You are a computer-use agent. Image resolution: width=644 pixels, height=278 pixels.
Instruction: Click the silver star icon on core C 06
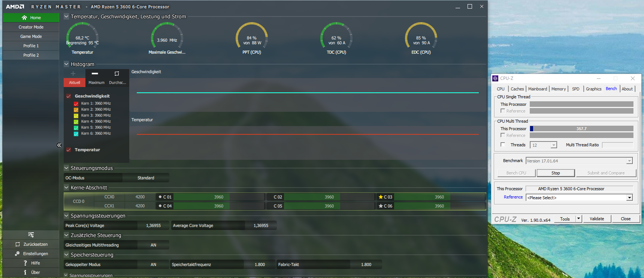click(381, 206)
